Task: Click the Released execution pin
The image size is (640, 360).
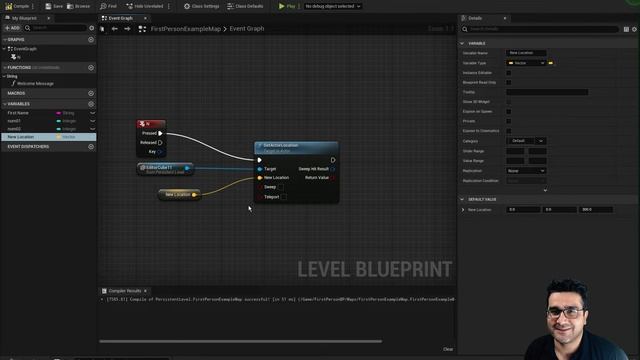Action: (x=160, y=142)
